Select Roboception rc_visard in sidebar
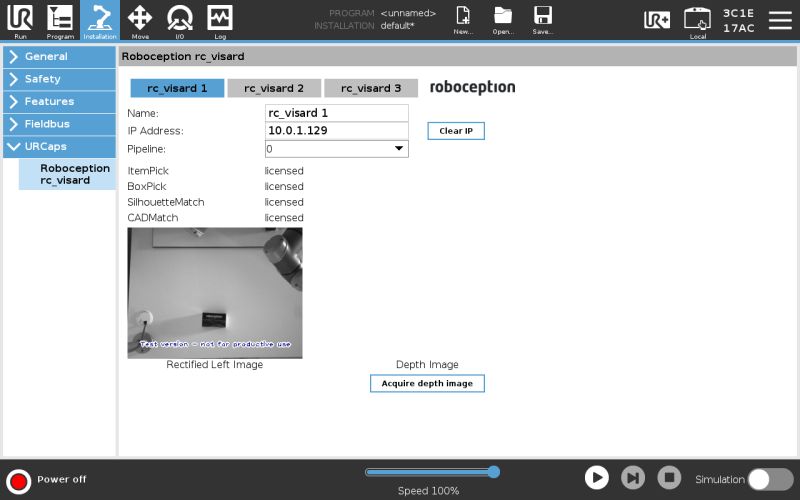Viewport: 800px width, 500px height. tap(67, 174)
